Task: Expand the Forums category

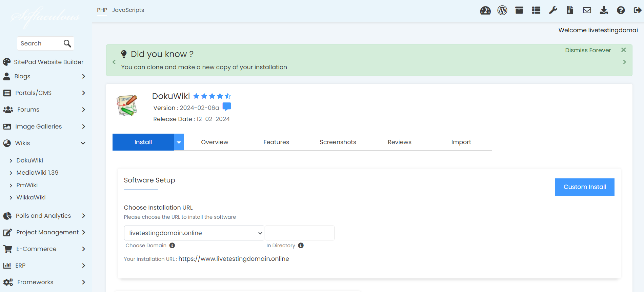Action: tap(84, 110)
